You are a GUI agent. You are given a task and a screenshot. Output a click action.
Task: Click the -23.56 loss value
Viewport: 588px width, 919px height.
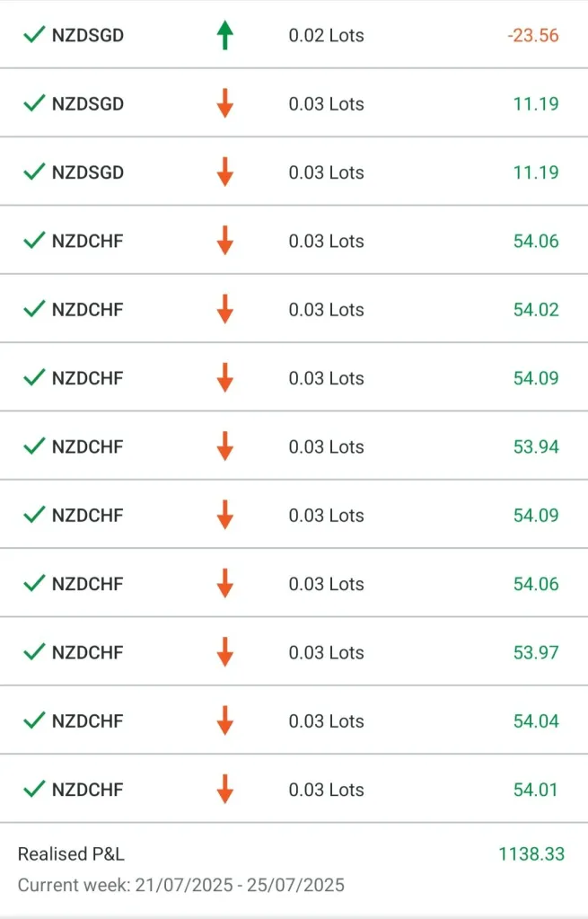[532, 35]
